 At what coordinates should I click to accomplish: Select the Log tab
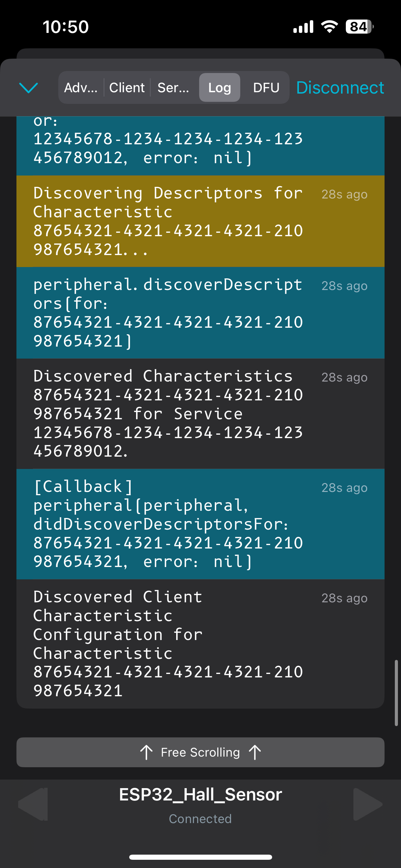[x=219, y=88]
